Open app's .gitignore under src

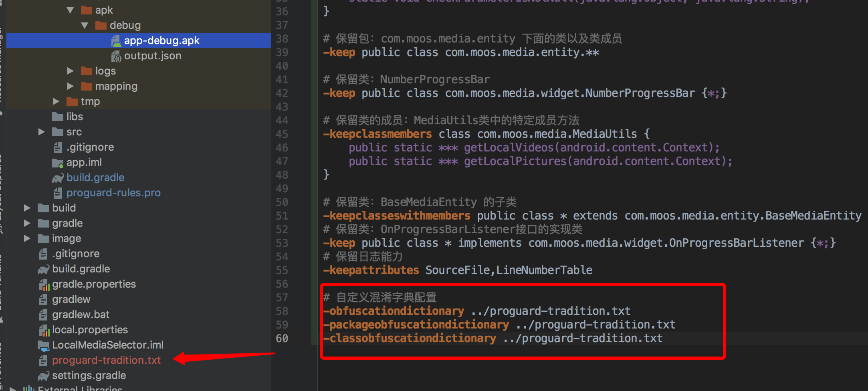tap(90, 147)
